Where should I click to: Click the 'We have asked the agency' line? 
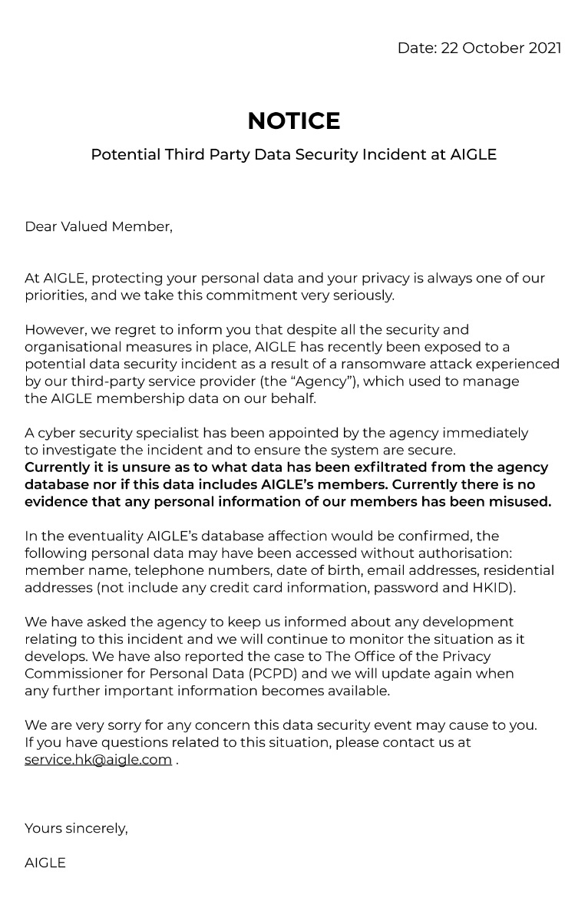[x=269, y=622]
